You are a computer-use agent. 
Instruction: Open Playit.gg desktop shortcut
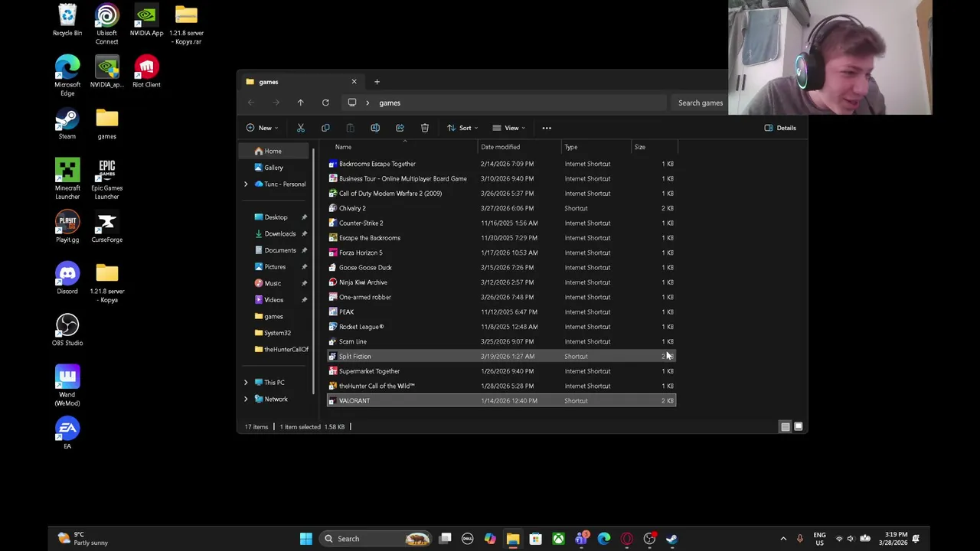(67, 227)
